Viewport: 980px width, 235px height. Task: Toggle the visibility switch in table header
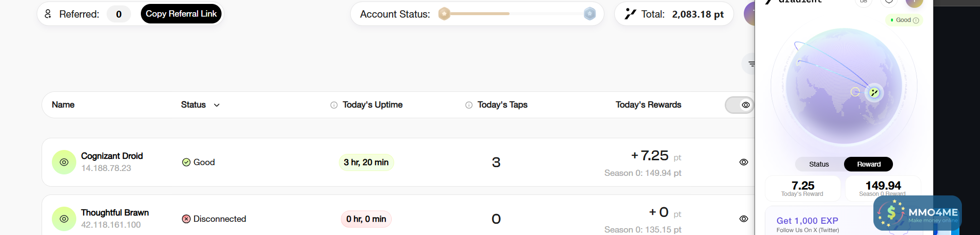click(740, 105)
